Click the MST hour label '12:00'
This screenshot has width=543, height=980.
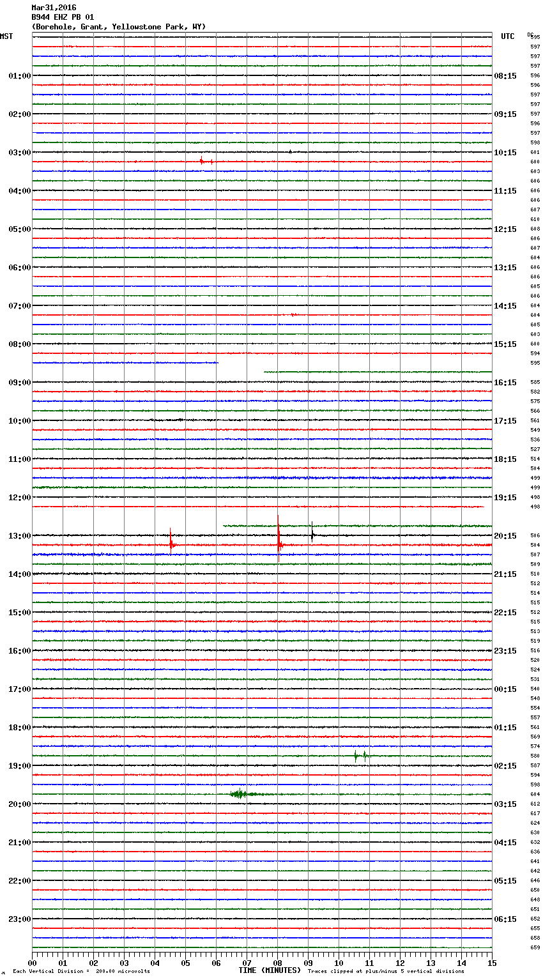tap(20, 498)
